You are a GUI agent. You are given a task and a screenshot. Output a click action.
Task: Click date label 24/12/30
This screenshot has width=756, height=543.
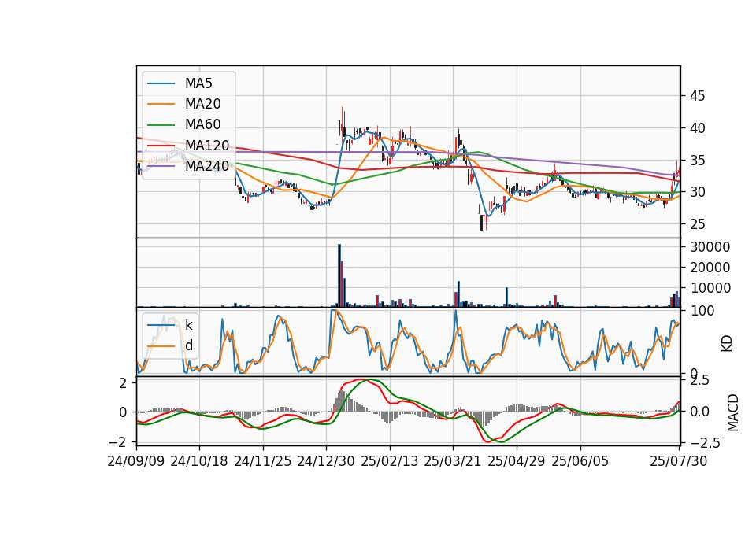pyautogui.click(x=326, y=461)
